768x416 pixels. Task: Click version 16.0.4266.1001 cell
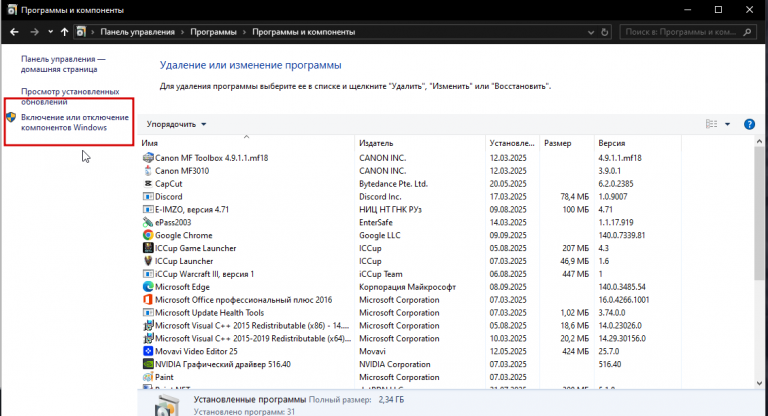coord(624,300)
